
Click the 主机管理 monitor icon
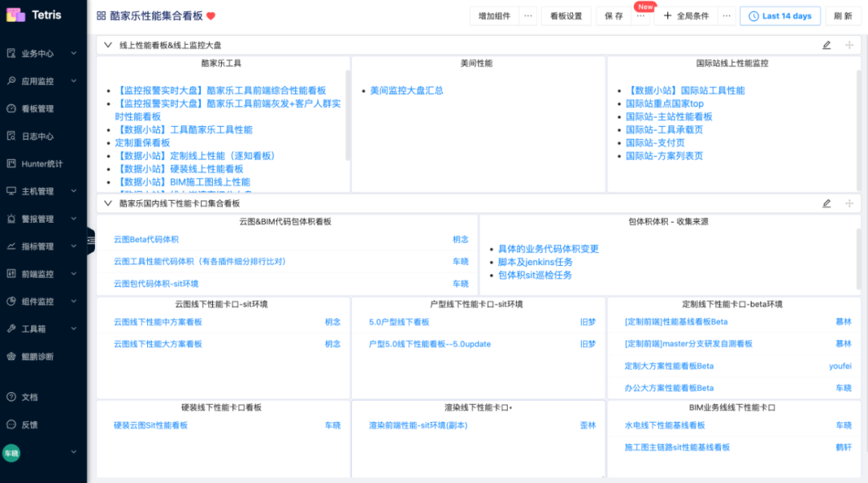point(11,191)
